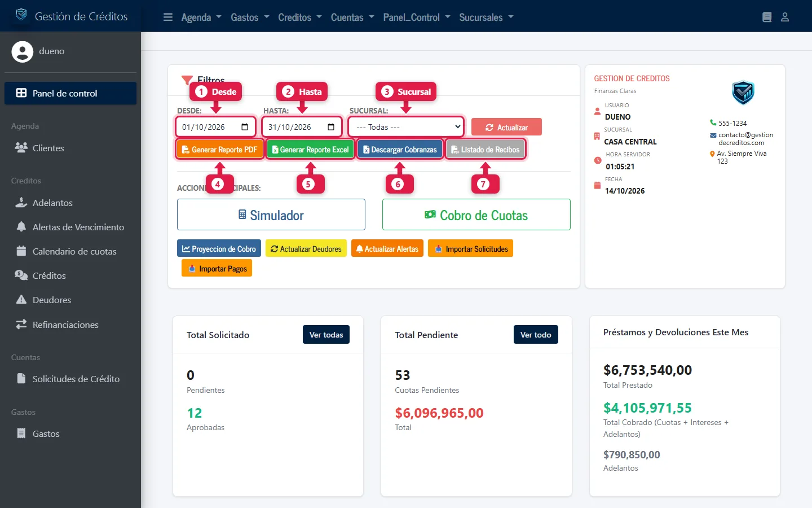
Task: Click the building icon next to Sucursal info
Action: [597, 136]
